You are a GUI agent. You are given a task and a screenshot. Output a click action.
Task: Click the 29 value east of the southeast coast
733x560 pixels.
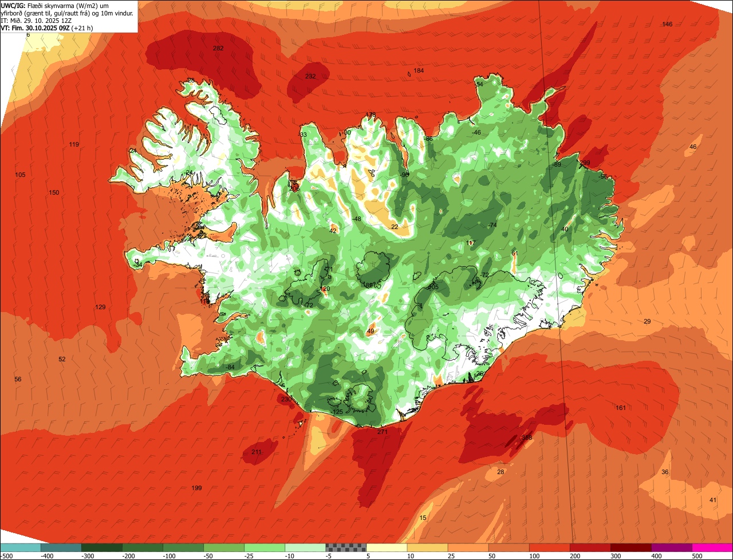(647, 321)
